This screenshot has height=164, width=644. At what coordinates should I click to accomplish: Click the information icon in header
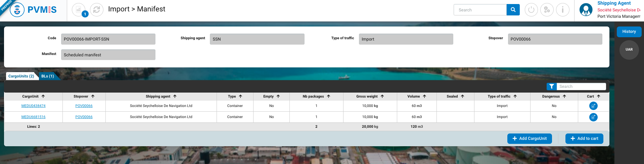coord(562,10)
